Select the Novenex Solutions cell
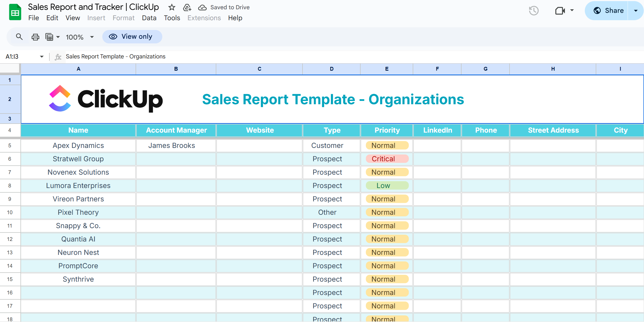This screenshot has height=322, width=644. (x=78, y=172)
